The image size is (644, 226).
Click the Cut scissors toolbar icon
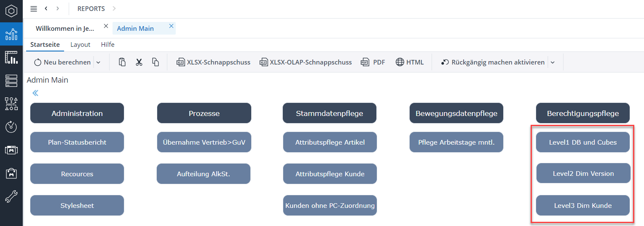tap(139, 62)
